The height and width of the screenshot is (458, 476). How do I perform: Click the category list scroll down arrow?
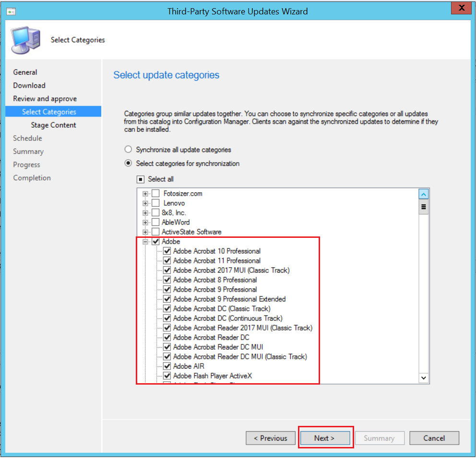424,378
